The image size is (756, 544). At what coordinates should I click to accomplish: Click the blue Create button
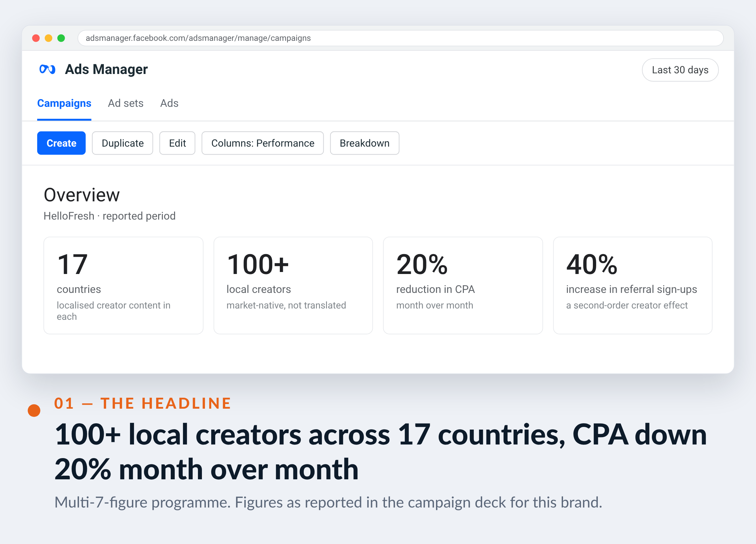pyautogui.click(x=61, y=143)
